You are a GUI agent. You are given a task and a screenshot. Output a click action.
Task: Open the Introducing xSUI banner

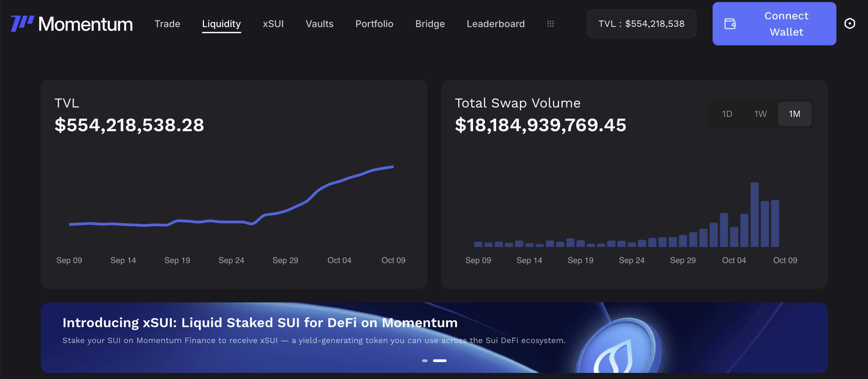click(260, 323)
